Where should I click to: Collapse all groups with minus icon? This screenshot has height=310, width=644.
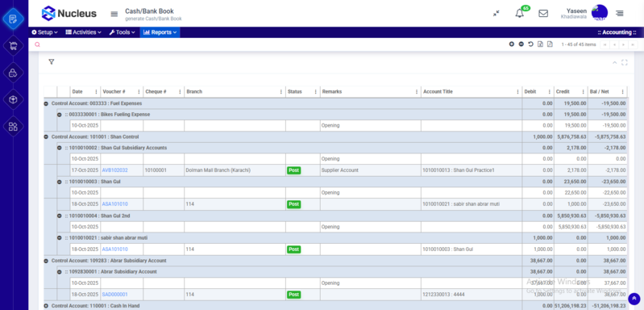(521, 44)
